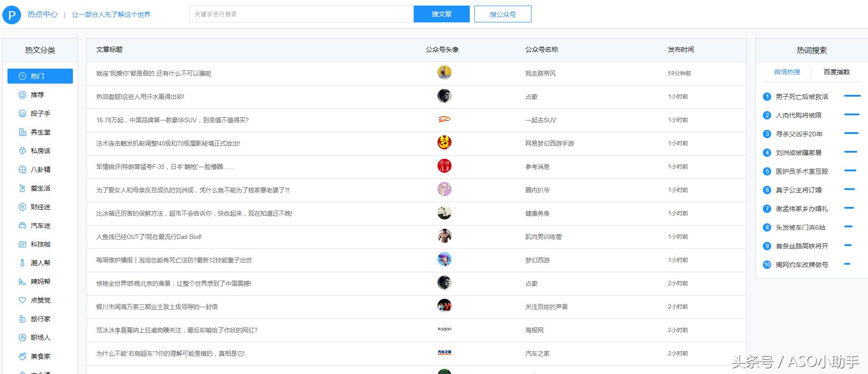Open article 就连"我爱你"都是假的

[x=154, y=73]
